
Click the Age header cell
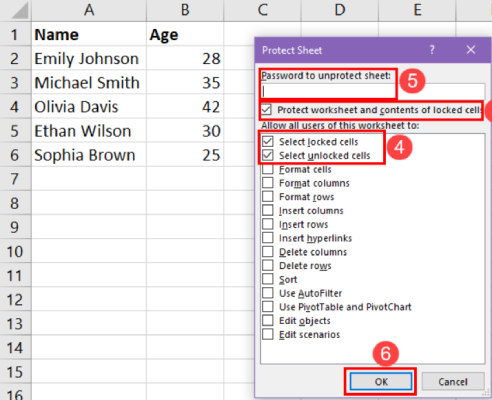click(x=185, y=35)
